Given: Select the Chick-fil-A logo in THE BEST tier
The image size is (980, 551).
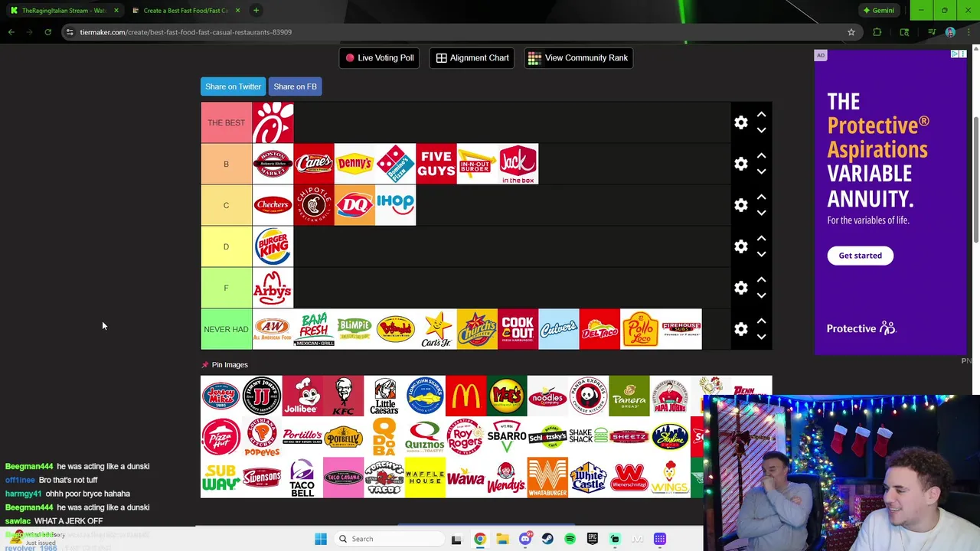Looking at the screenshot, I should click(273, 122).
